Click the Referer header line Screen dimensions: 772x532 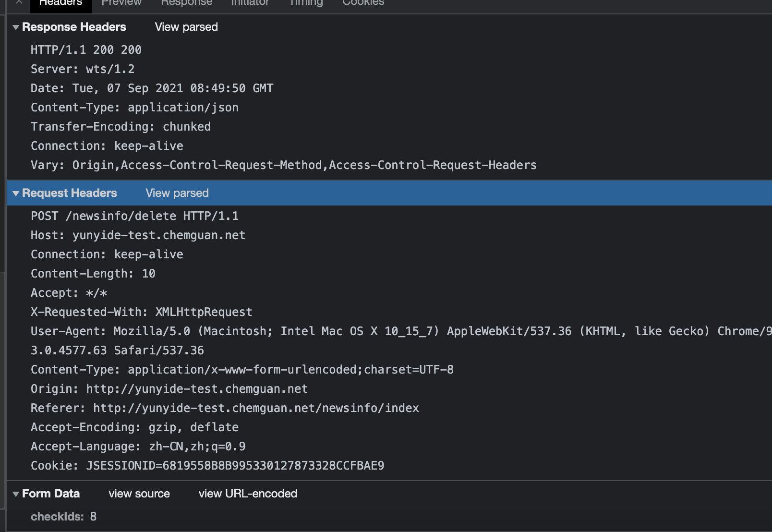pos(225,408)
